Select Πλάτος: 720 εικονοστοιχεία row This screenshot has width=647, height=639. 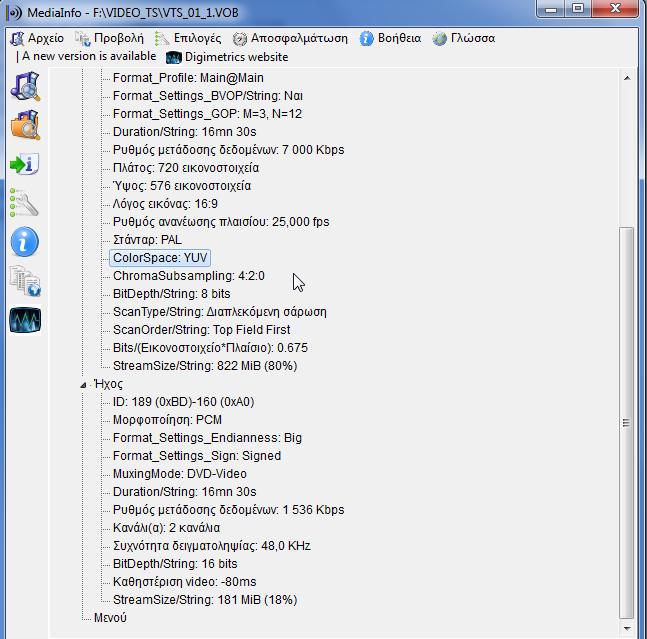(x=186, y=168)
